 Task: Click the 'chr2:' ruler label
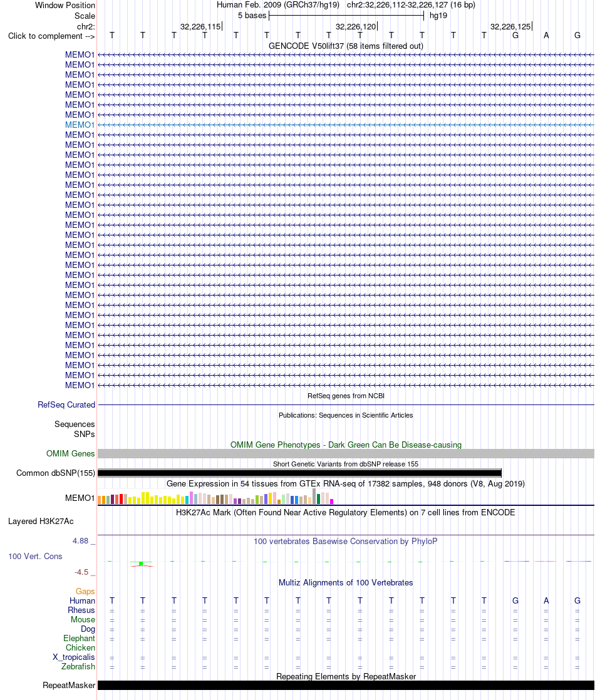(86, 27)
